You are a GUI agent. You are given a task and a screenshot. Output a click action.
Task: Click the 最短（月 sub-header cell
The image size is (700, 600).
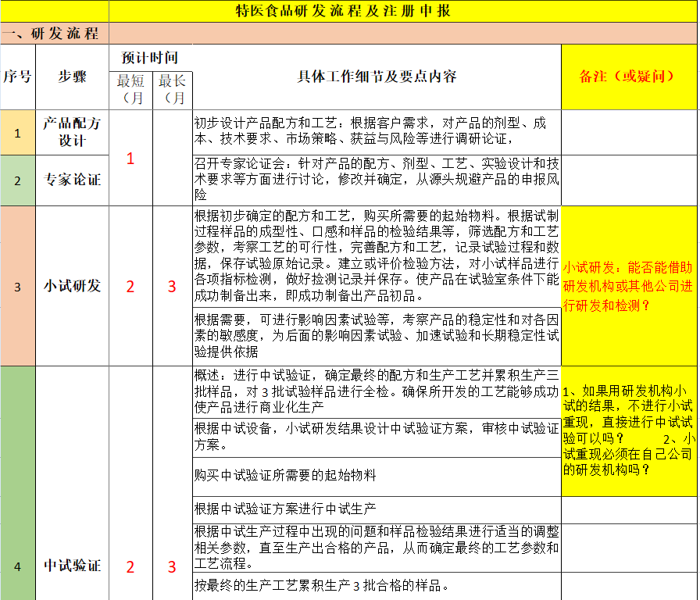coord(130,89)
